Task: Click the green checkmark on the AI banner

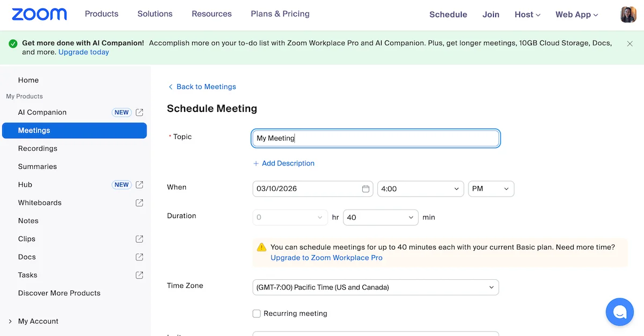Action: [12, 43]
